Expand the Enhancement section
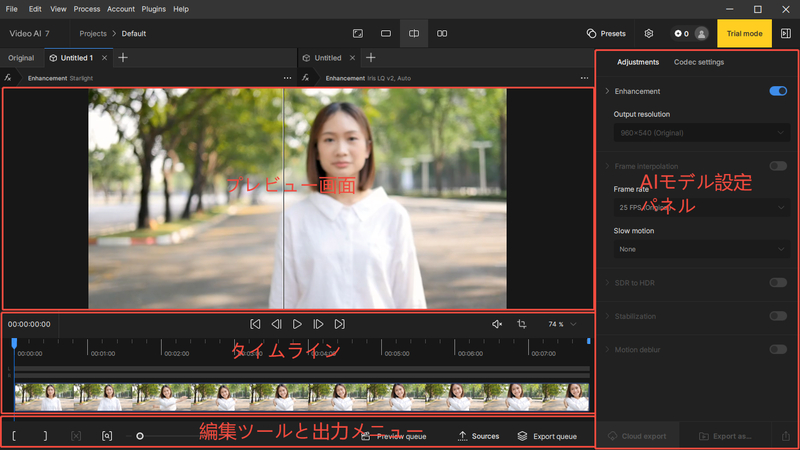 pyautogui.click(x=607, y=91)
